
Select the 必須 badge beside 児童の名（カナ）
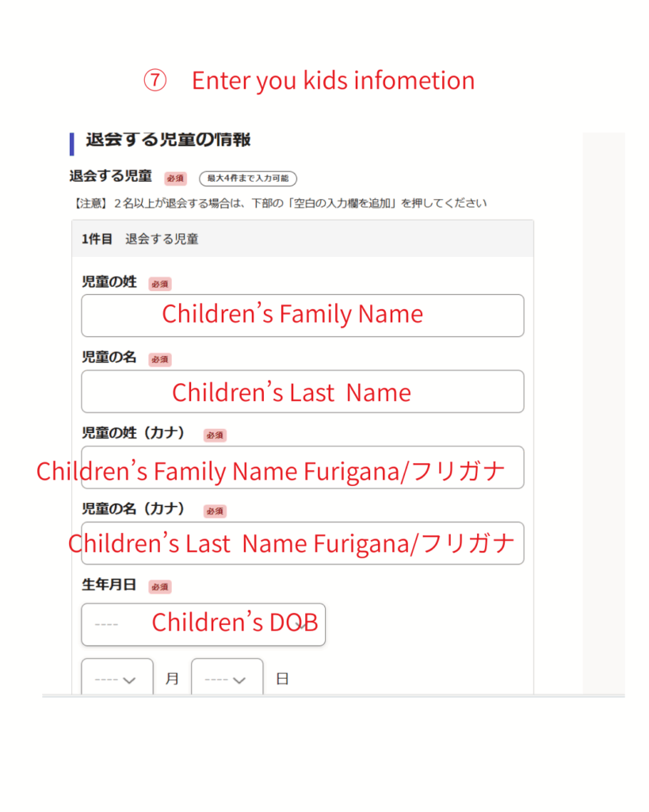click(x=215, y=511)
